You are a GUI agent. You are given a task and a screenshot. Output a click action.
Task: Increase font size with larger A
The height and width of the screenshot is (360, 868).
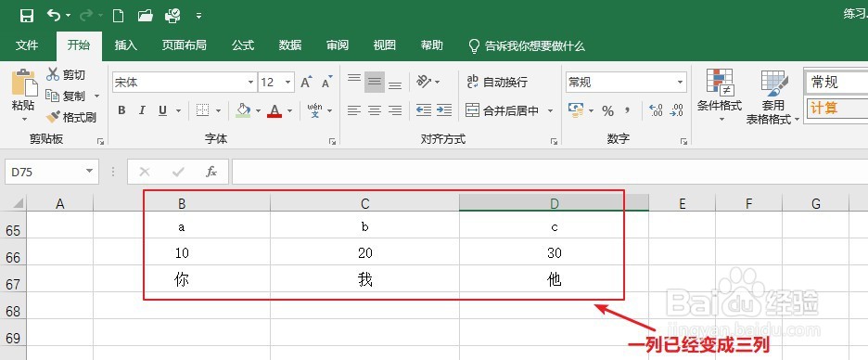tap(306, 82)
